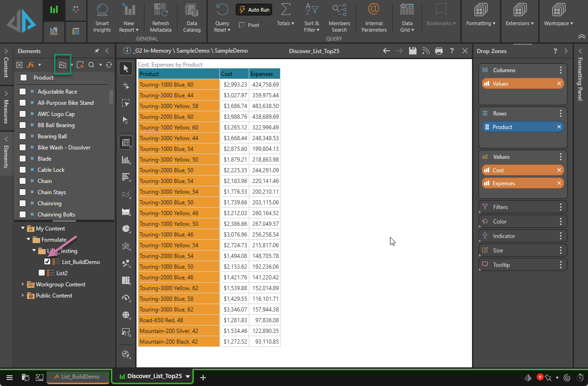This screenshot has width=588, height=386.
Task: Toggle the Product header select-all checkbox
Action: coord(23,78)
